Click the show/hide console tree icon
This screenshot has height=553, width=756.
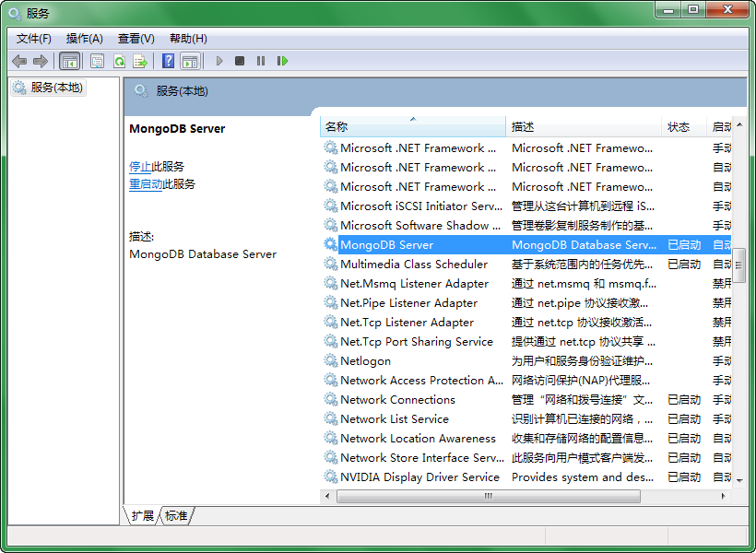(x=69, y=61)
